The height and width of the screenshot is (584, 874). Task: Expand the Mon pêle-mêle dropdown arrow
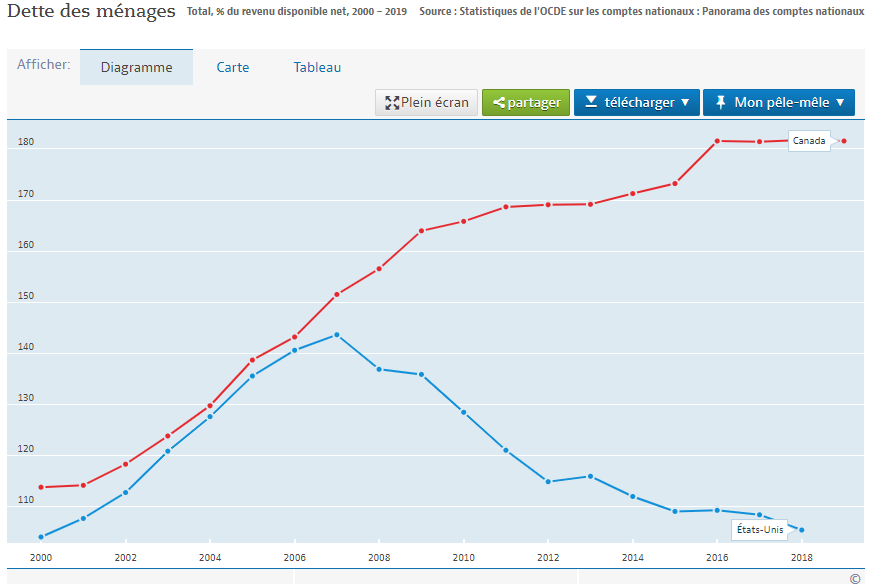[x=840, y=102]
